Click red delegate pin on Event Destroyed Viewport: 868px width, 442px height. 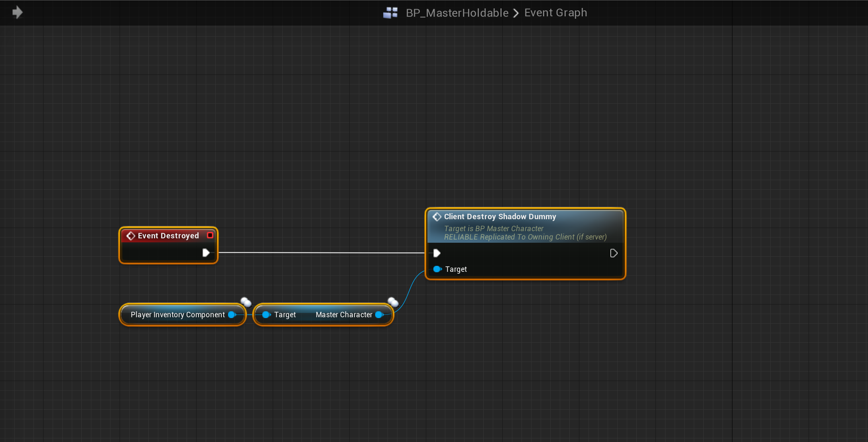(210, 235)
